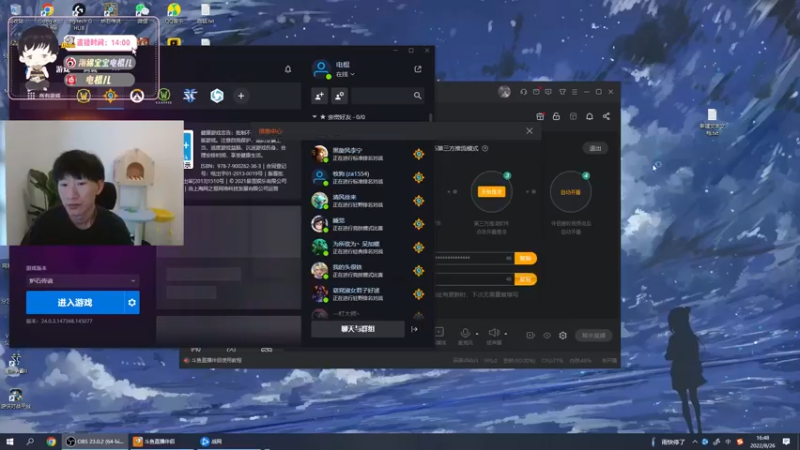
Task: Open the hamburger menu in Douyu title bar
Action: 574,92
